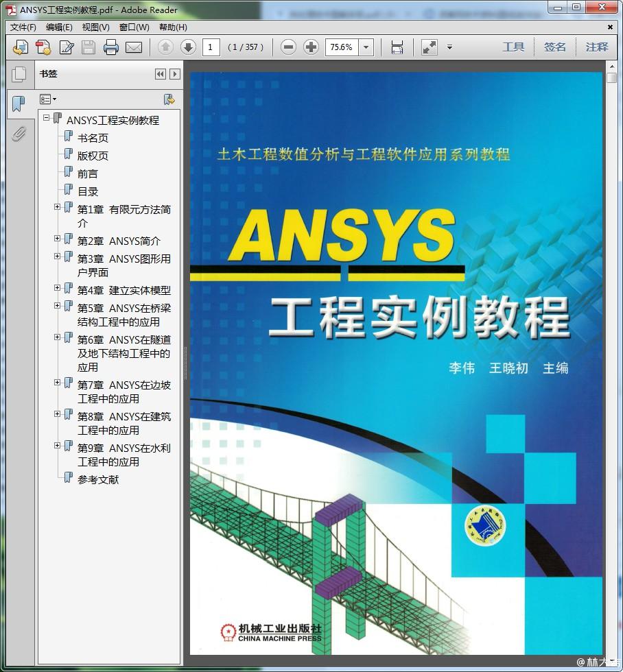Open the attachments paperclip panel
This screenshot has width=623, height=672.
(x=19, y=134)
